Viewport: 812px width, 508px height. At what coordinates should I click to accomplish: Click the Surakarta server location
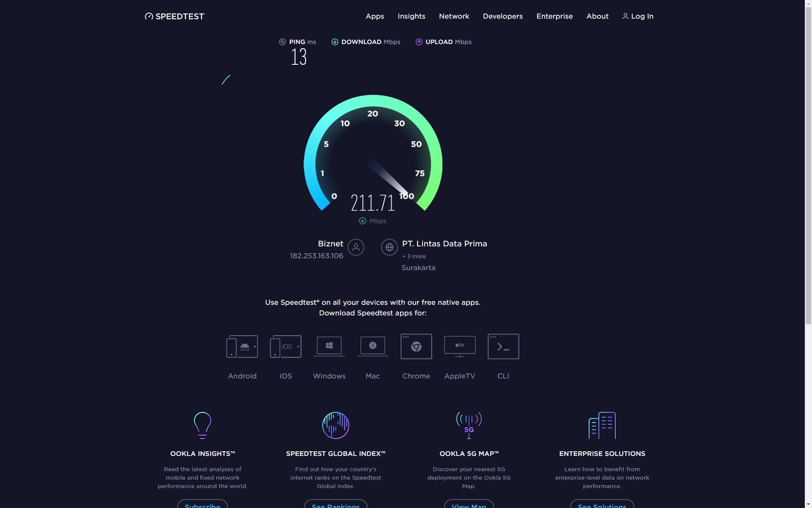[418, 268]
